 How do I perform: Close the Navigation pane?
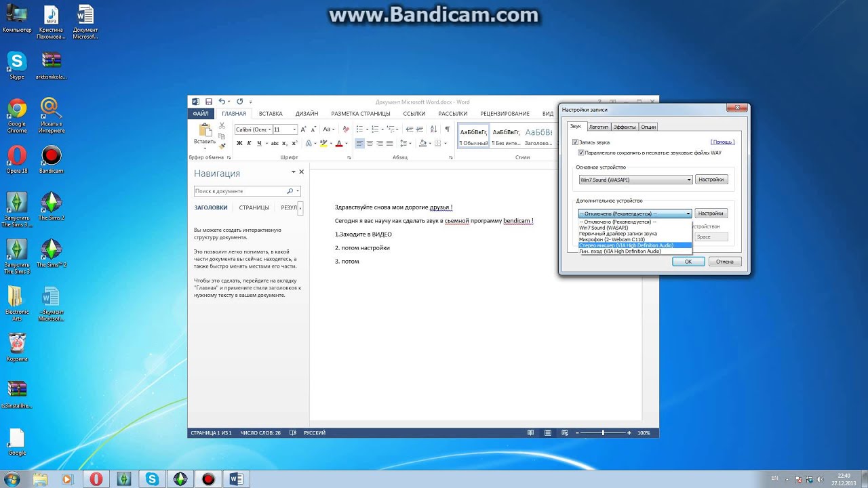tap(302, 172)
